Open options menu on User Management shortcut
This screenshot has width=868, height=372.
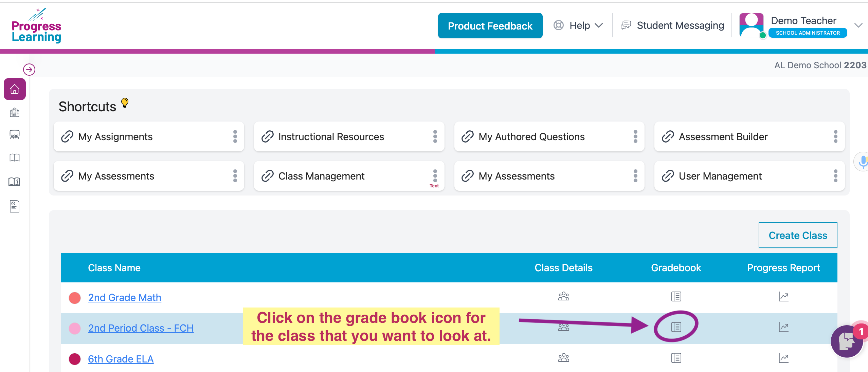[835, 176]
